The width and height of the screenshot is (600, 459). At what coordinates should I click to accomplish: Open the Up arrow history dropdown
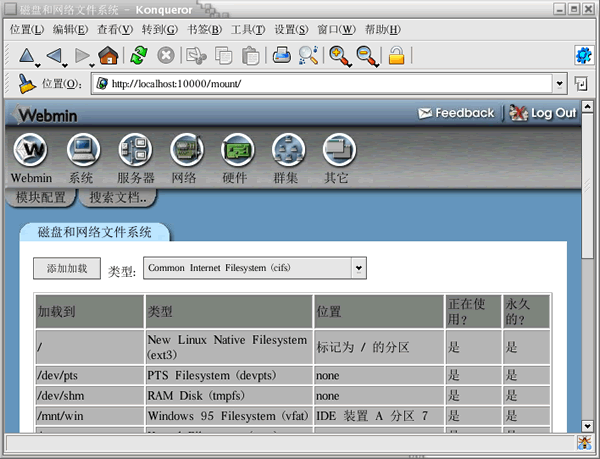(38, 66)
